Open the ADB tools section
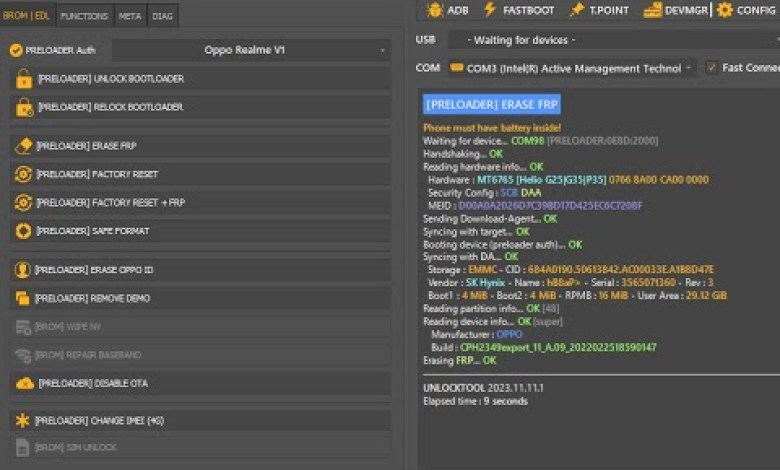The image size is (780, 470). (x=447, y=10)
